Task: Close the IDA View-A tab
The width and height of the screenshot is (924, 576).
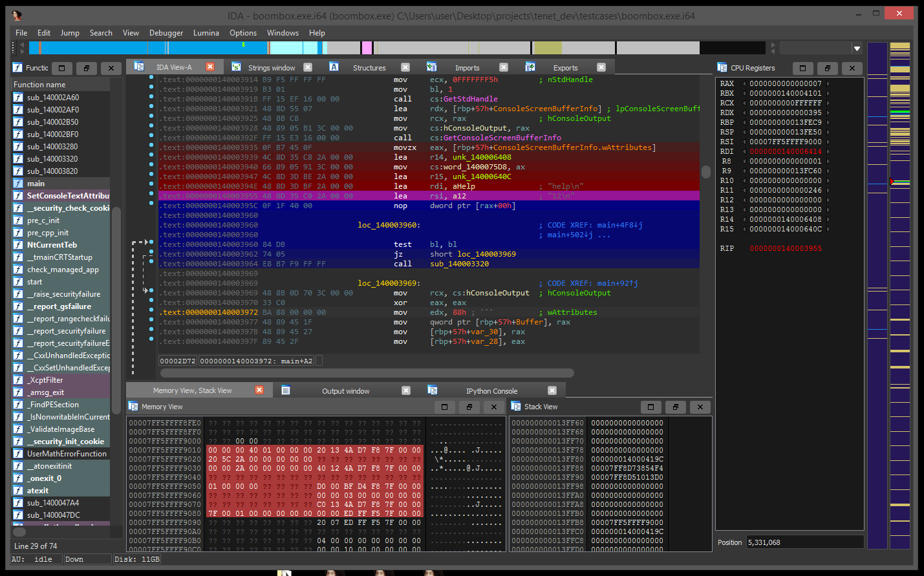Action: click(210, 67)
